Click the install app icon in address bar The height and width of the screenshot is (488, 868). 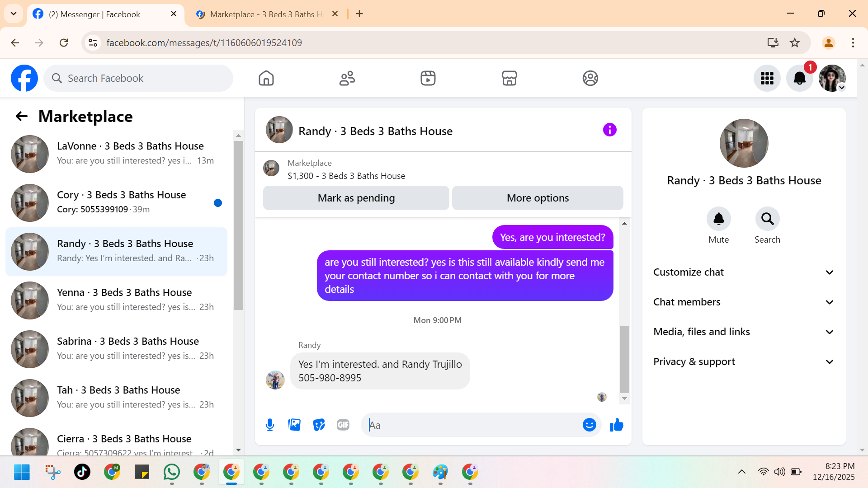[x=773, y=42]
